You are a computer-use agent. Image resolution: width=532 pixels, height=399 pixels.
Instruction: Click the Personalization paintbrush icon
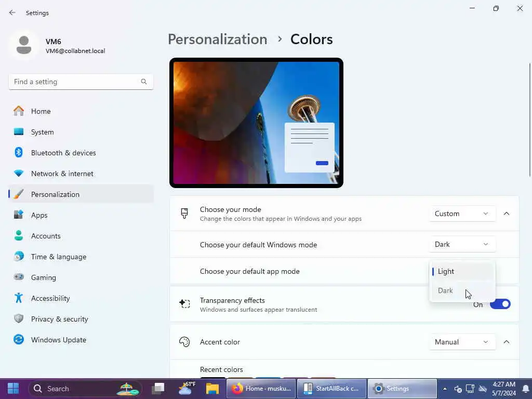pyautogui.click(x=19, y=194)
